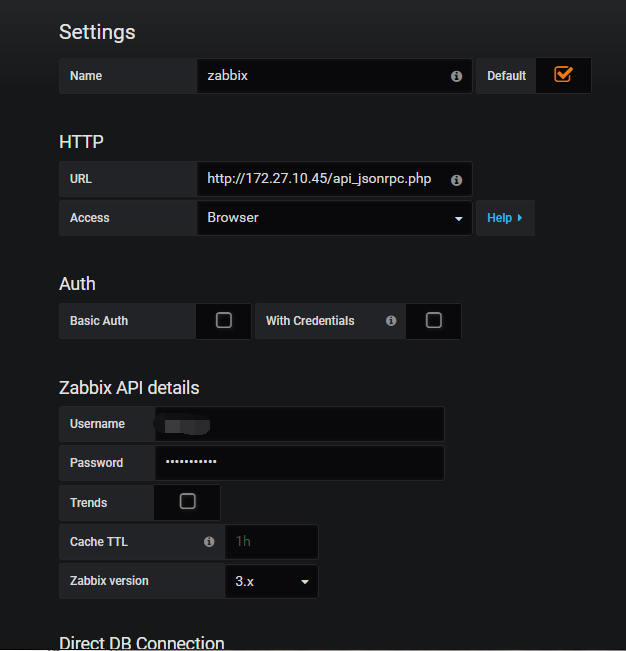Viewport: 626px width, 651px height.
Task: Click the With Credentials info icon
Action: coord(391,321)
